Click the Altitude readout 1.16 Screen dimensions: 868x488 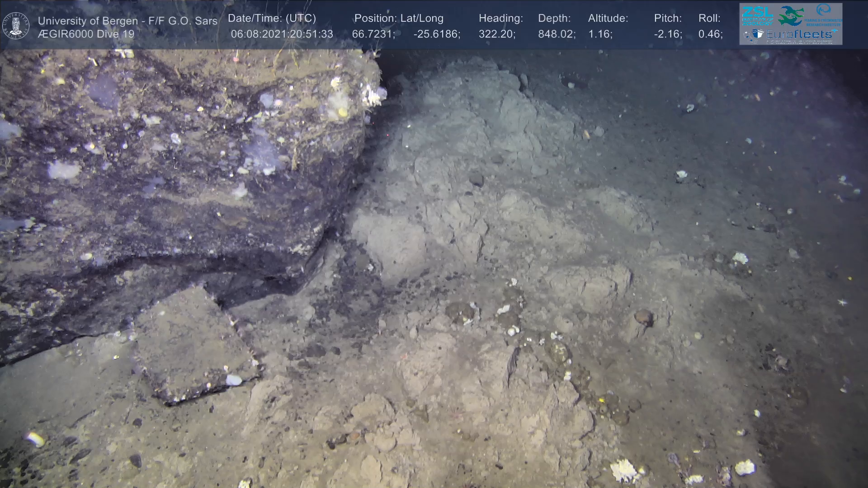coord(600,34)
